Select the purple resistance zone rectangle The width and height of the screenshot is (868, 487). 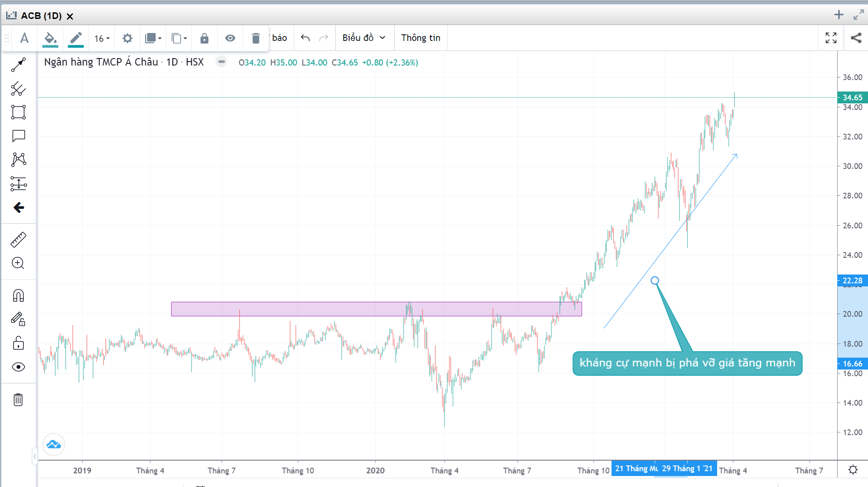(376, 309)
